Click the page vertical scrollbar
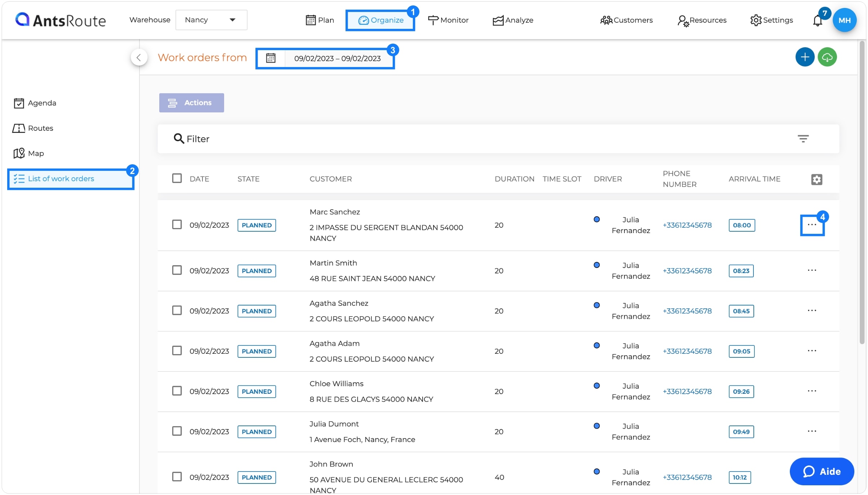The width and height of the screenshot is (868, 495). (862, 193)
